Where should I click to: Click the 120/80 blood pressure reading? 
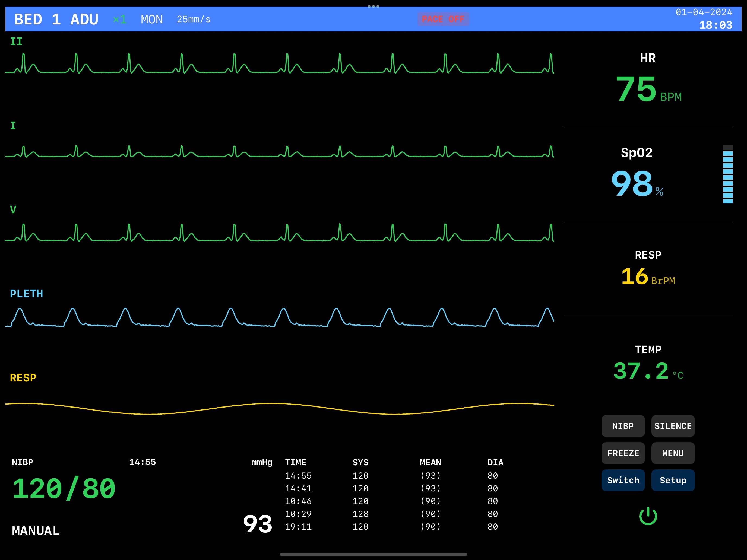pos(64,488)
